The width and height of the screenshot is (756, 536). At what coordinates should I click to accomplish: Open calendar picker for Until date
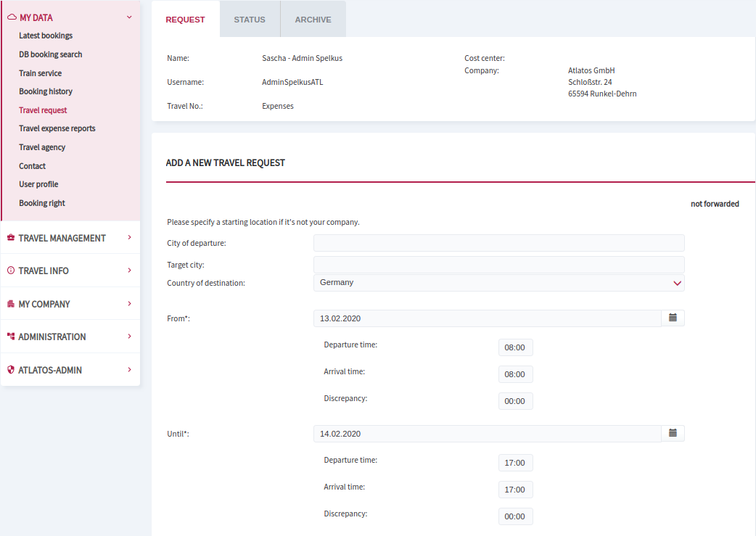(x=673, y=433)
